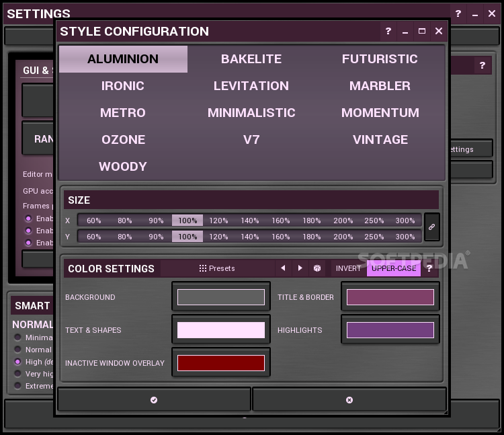Set Y size to 180%
Viewport: 504px width, 435px height.
click(x=312, y=237)
